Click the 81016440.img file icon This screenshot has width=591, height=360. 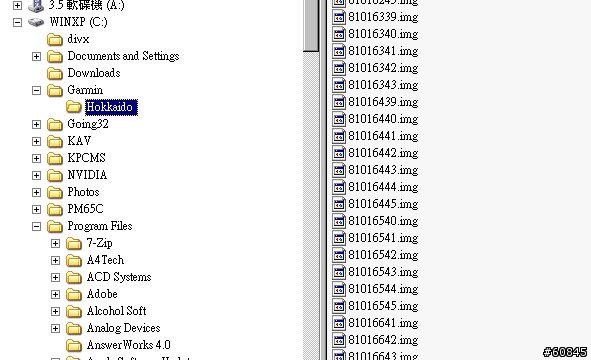(x=339, y=119)
